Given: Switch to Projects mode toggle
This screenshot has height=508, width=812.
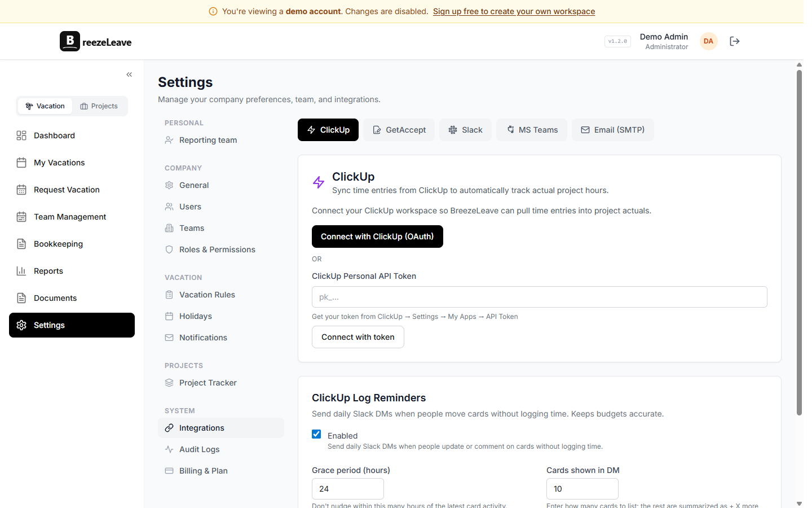Looking at the screenshot, I should (x=99, y=106).
